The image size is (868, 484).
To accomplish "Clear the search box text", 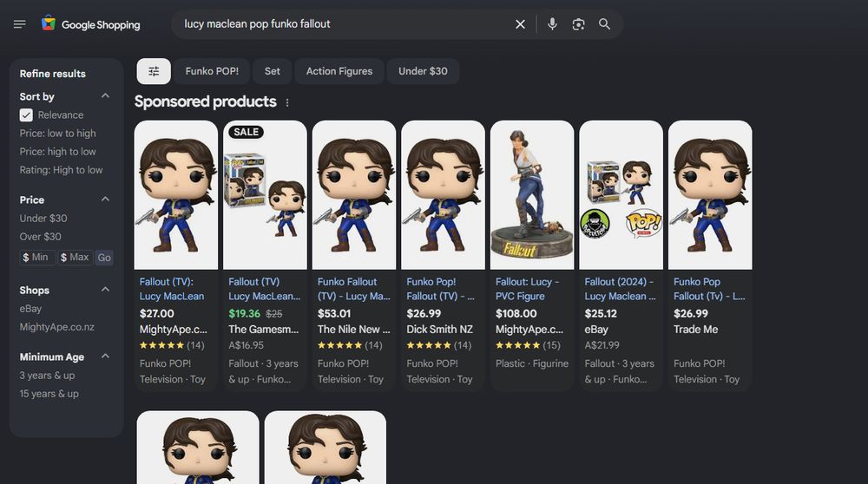I will tap(520, 24).
